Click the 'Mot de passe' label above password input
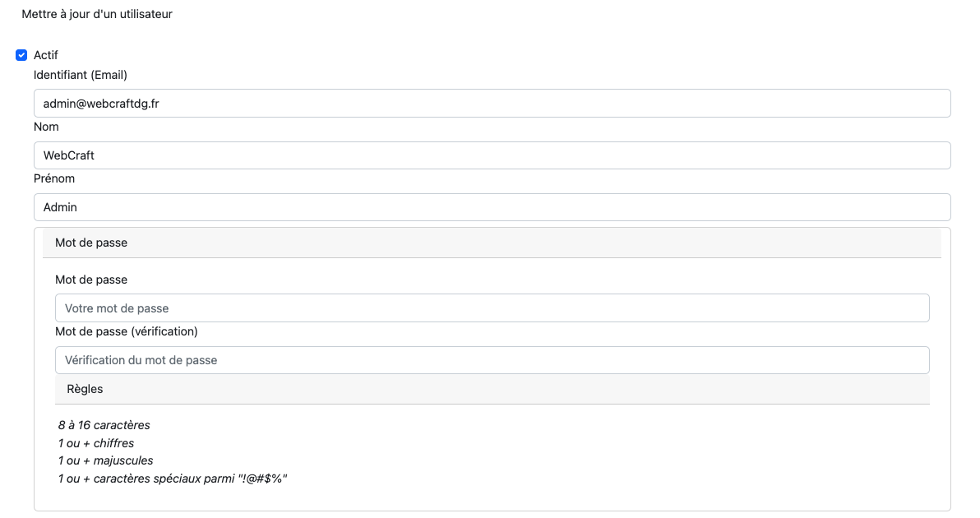Screen dimensions: 980x518 91,280
